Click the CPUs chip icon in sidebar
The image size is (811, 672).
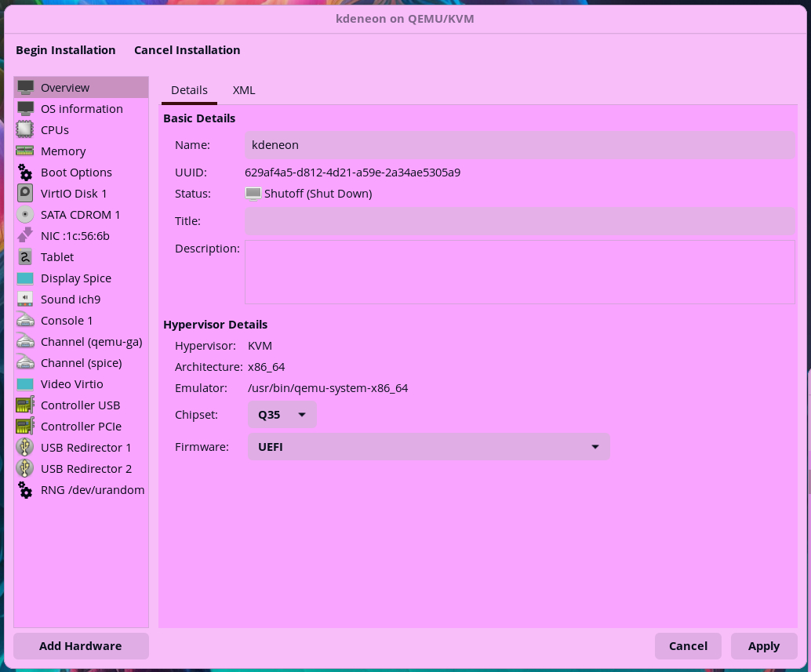26,130
